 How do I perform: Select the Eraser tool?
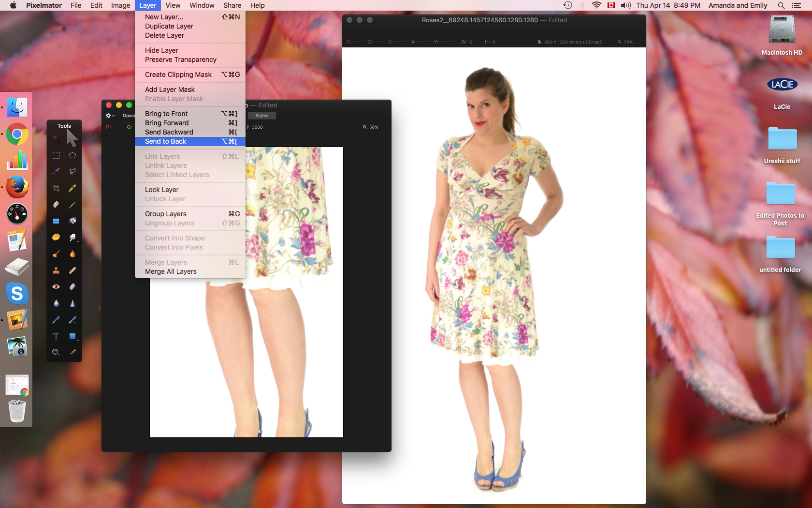pos(56,205)
